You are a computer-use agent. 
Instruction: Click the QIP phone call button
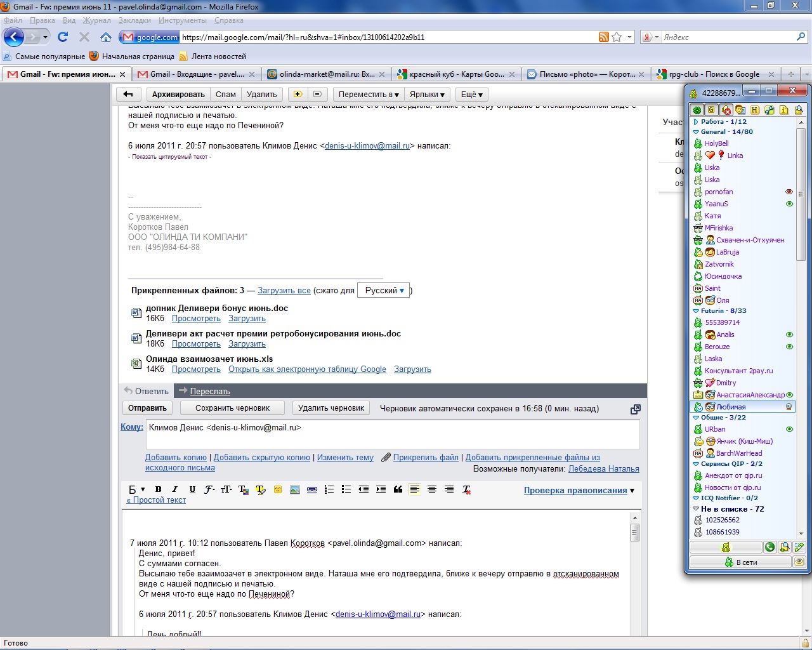tap(769, 547)
